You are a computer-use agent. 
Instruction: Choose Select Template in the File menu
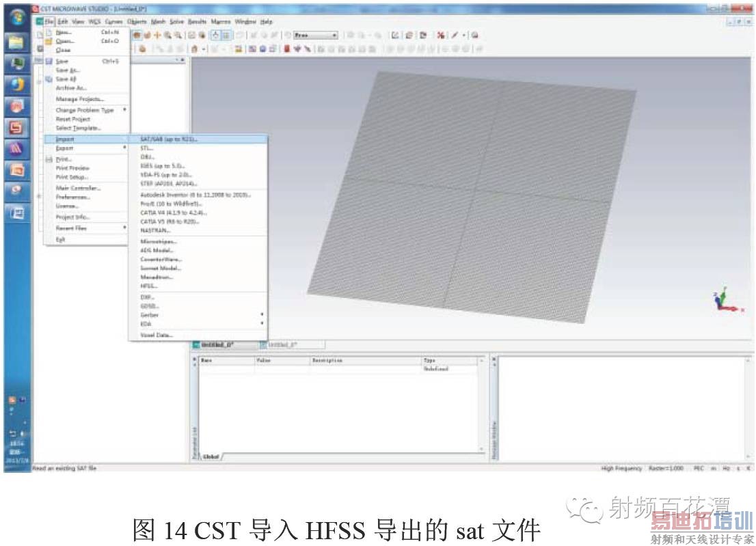click(x=87, y=128)
